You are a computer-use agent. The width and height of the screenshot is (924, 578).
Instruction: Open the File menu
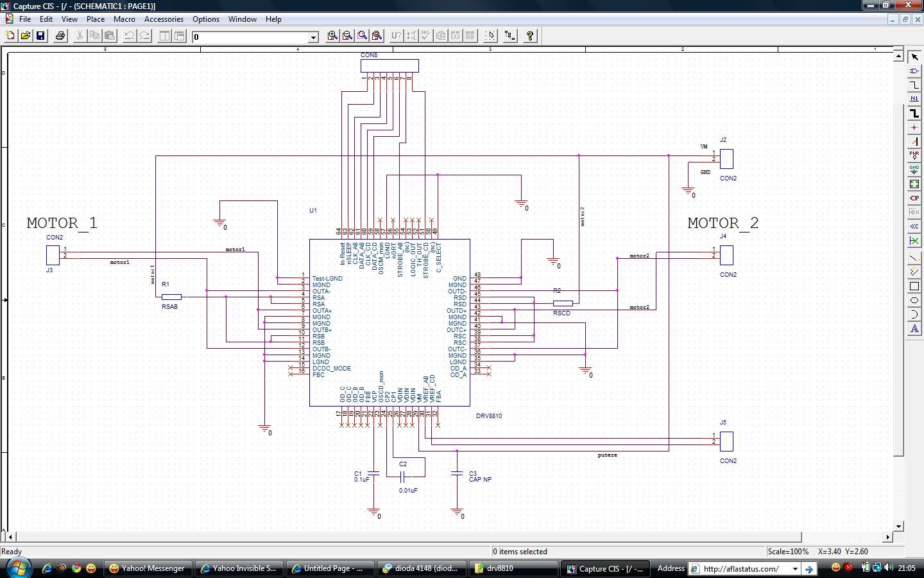[25, 19]
